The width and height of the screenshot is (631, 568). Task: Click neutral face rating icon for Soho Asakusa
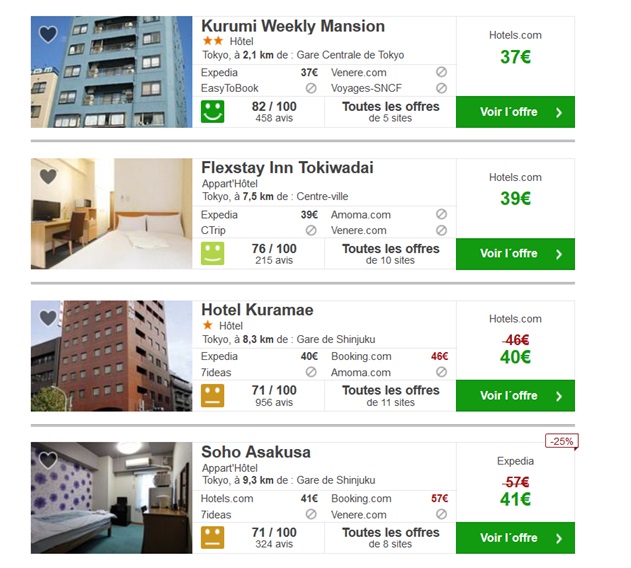point(212,538)
